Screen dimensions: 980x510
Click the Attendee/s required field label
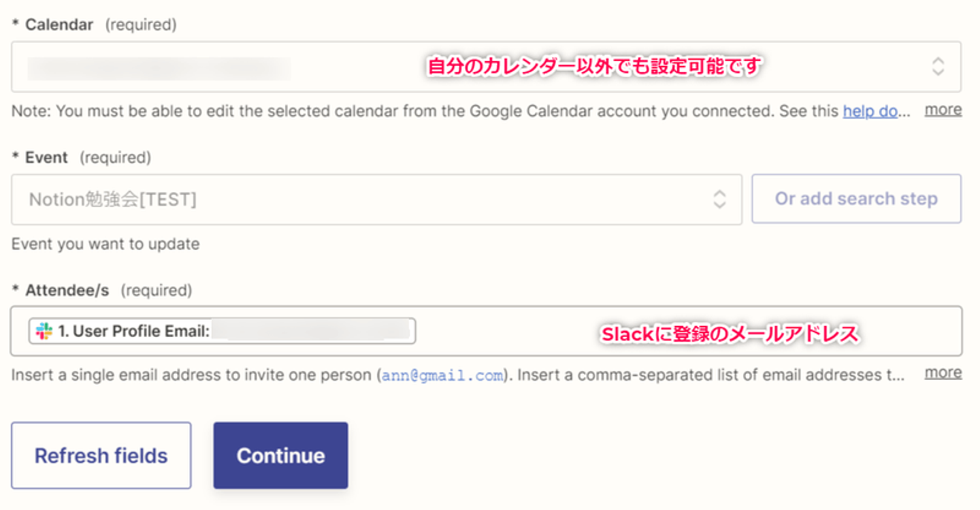pyautogui.click(x=67, y=291)
